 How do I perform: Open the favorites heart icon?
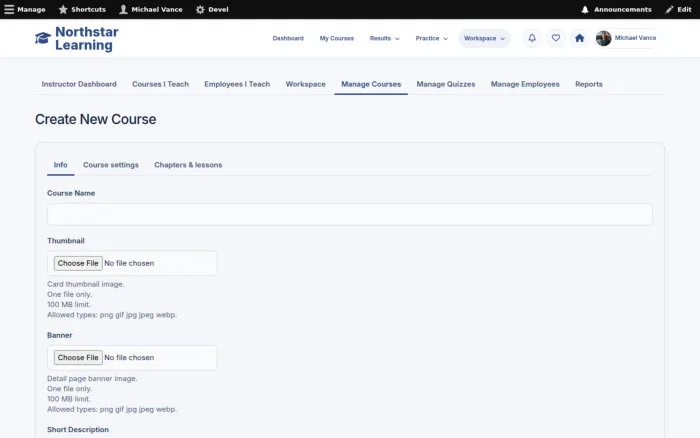pos(556,38)
